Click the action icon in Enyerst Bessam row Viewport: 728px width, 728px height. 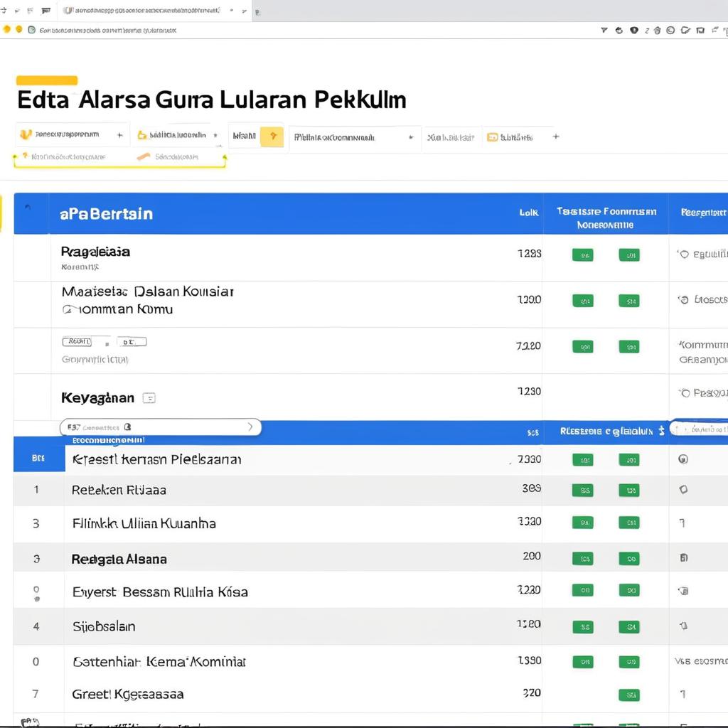683,591
